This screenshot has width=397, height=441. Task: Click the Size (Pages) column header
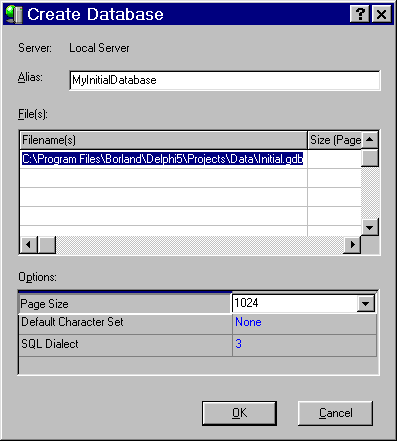click(335, 140)
